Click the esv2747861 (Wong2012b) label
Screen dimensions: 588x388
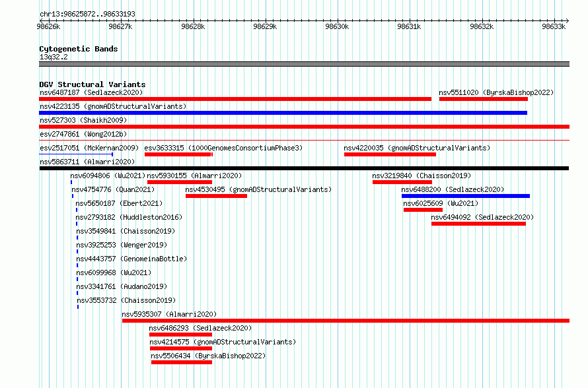[83, 134]
